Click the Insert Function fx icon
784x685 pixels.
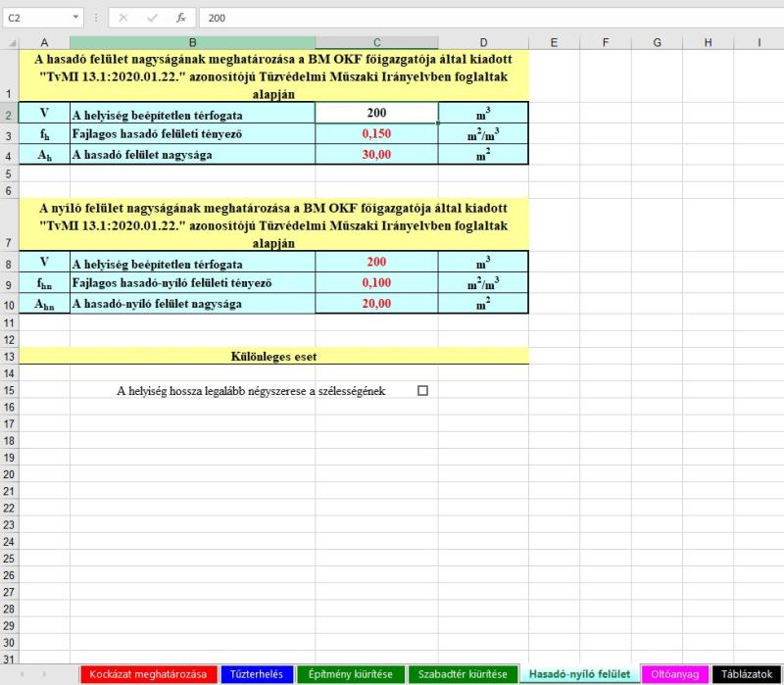point(181,18)
